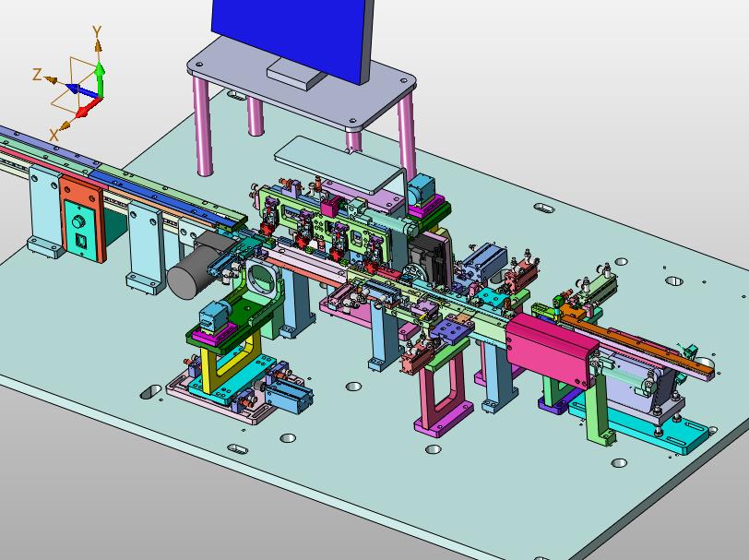Select the X label on the coordinate triad

point(54,136)
